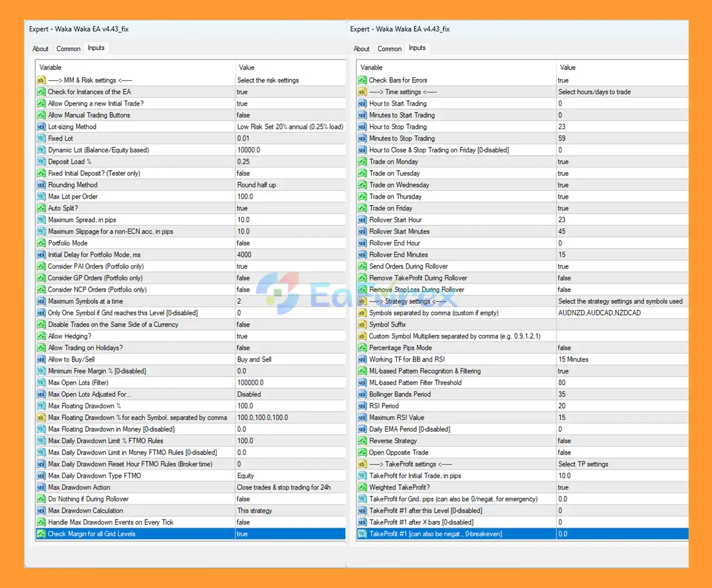Image resolution: width=712 pixels, height=588 pixels.
Task: Click the icon next to Lot-sizing Method
Action: (x=41, y=127)
